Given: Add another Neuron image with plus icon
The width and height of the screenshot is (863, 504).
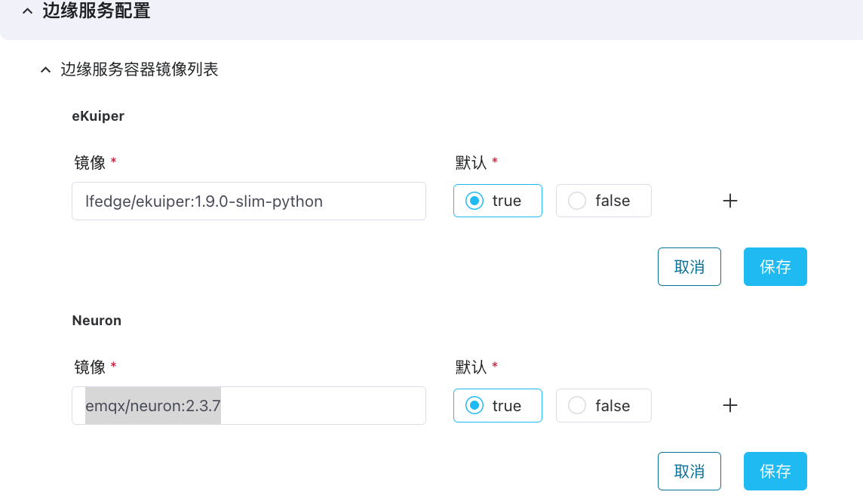Looking at the screenshot, I should [729, 405].
